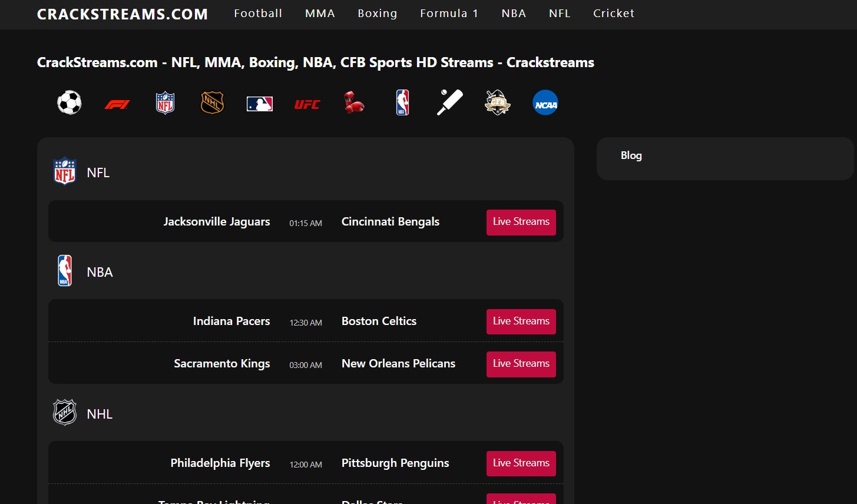Open the Formula 1 sport icon
Image resolution: width=857 pixels, height=504 pixels.
coord(117,102)
